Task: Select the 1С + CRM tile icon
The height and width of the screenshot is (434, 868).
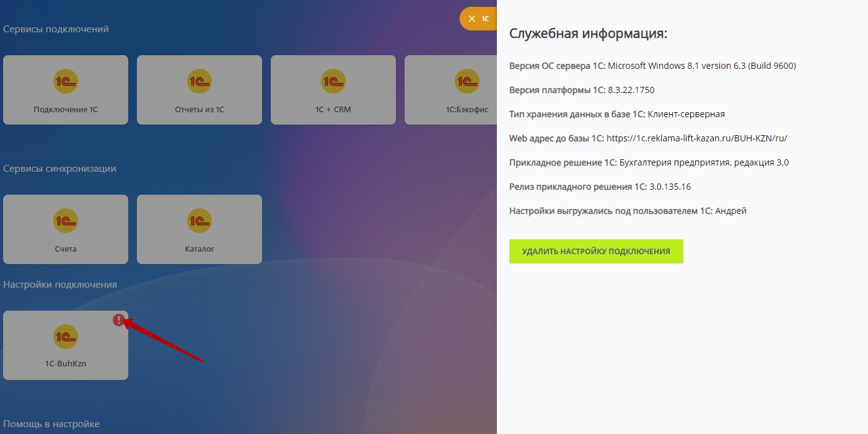Action: point(333,81)
